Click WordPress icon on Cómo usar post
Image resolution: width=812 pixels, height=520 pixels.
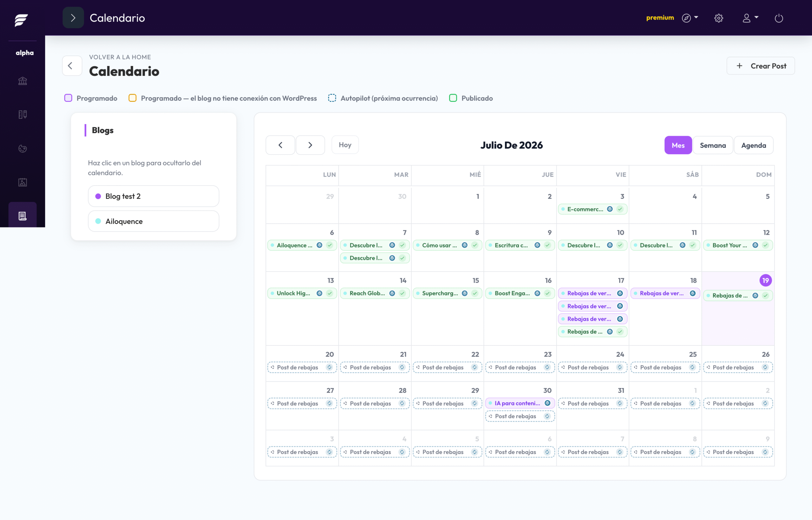click(x=465, y=245)
